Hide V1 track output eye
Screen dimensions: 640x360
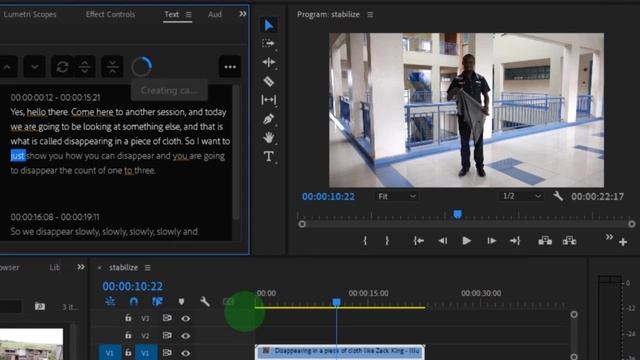tap(186, 353)
